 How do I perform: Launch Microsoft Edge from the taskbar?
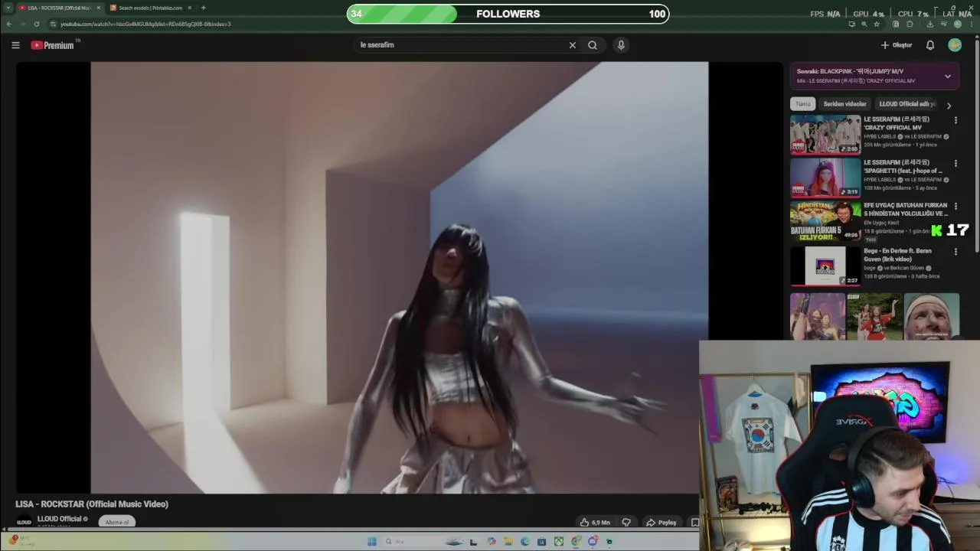525,541
